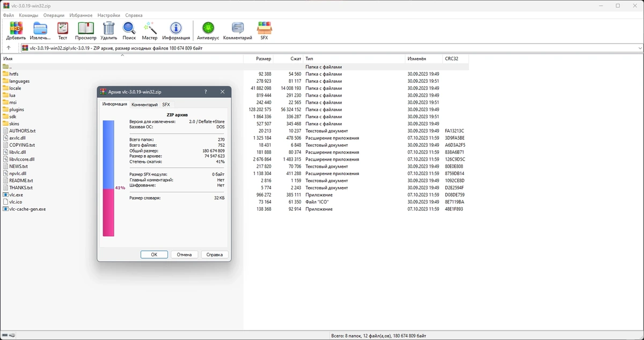Open the Избранное menu
Image resolution: width=644 pixels, height=340 pixels.
click(80, 16)
